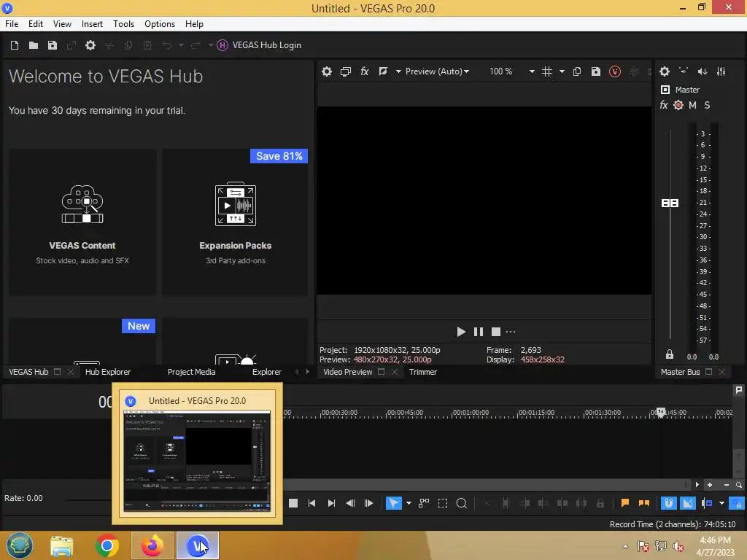This screenshot has height=560, width=747.
Task: Open more preview transport options ellipsis
Action: click(511, 332)
